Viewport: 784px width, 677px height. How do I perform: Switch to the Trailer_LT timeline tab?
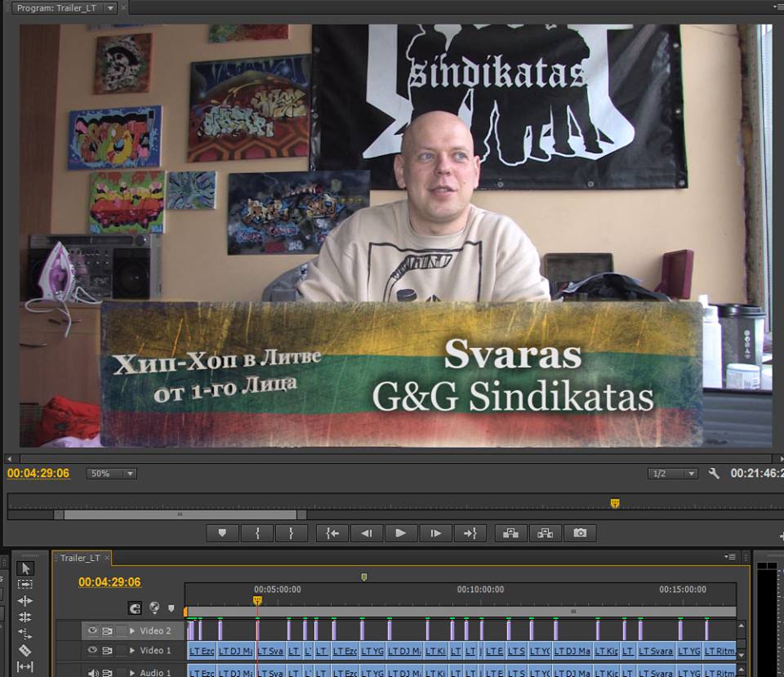coord(80,558)
